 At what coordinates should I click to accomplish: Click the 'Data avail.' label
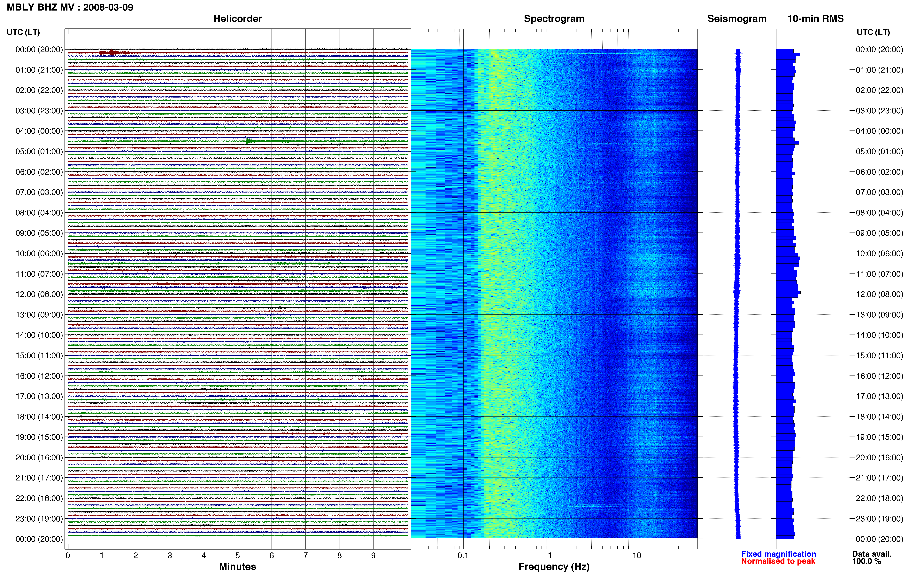pyautogui.click(x=872, y=554)
